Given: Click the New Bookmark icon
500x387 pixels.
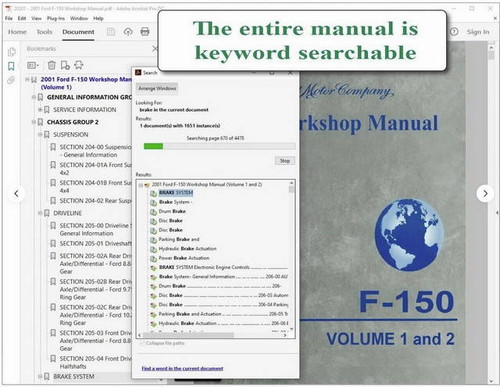Looking at the screenshot, I should [65, 65].
